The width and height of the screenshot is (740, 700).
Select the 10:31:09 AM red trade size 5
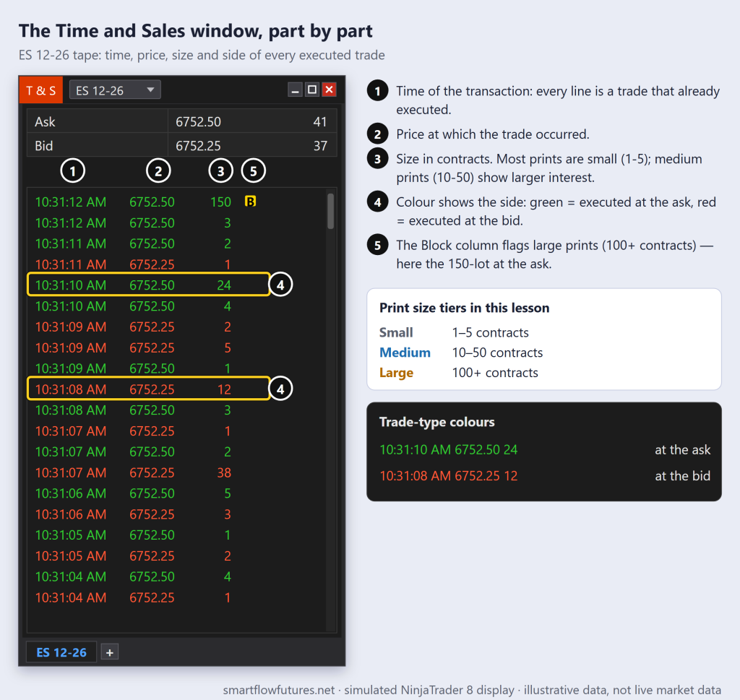(x=176, y=347)
